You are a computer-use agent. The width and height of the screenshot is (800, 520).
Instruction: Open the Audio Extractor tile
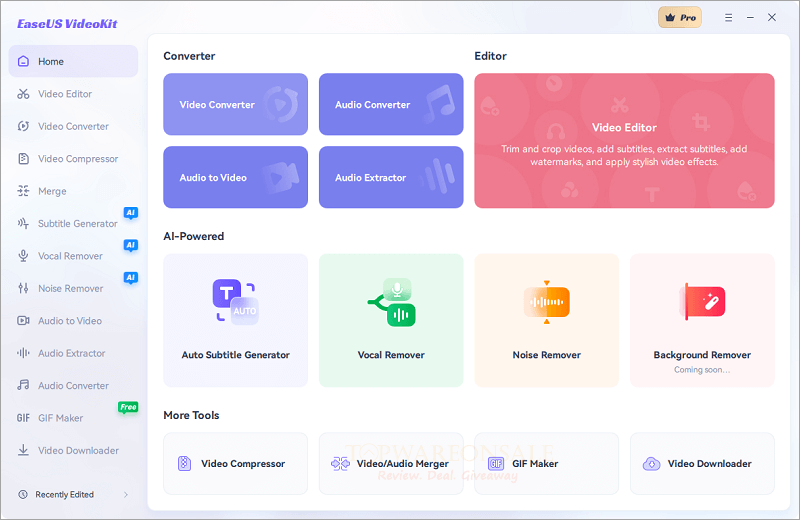(x=391, y=177)
